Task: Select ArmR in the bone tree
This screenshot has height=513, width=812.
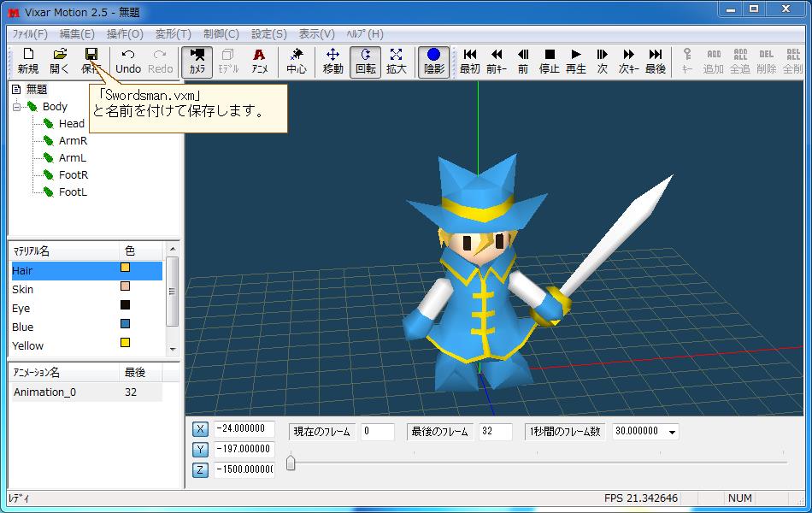Action: click(x=73, y=140)
